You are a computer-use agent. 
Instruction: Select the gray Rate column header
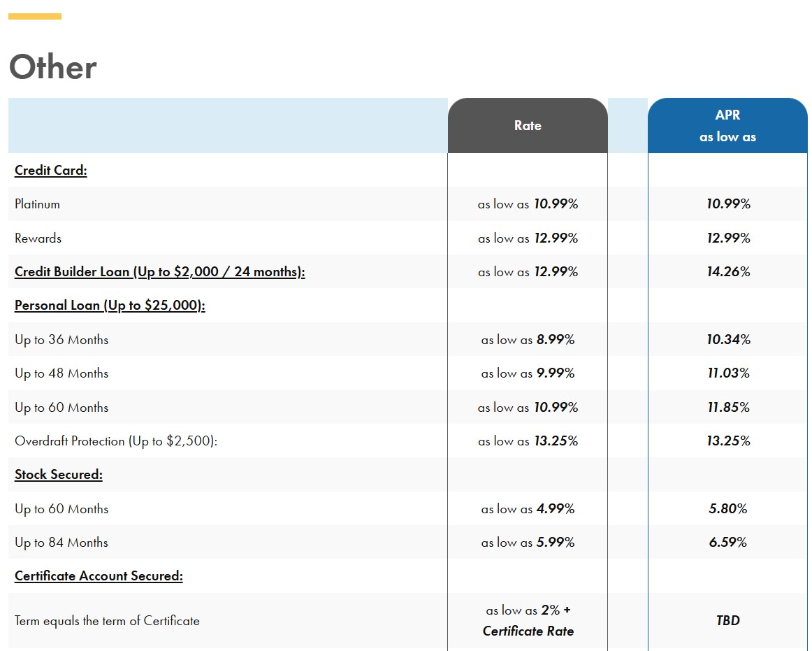click(x=528, y=126)
